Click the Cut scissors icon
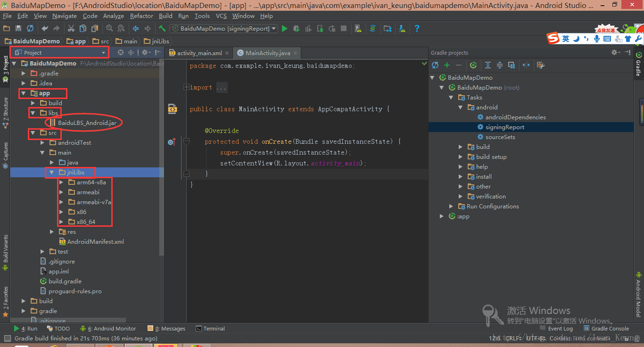The width and height of the screenshot is (644, 347). pyautogui.click(x=72, y=29)
